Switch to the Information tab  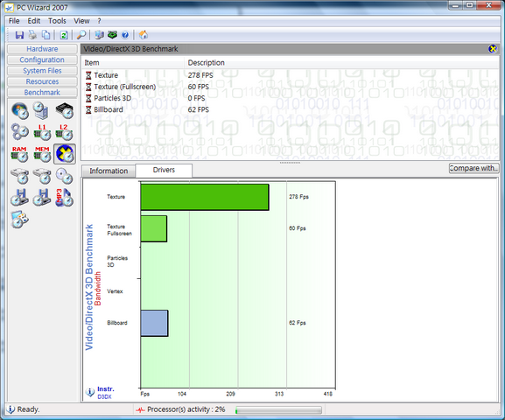tap(109, 171)
